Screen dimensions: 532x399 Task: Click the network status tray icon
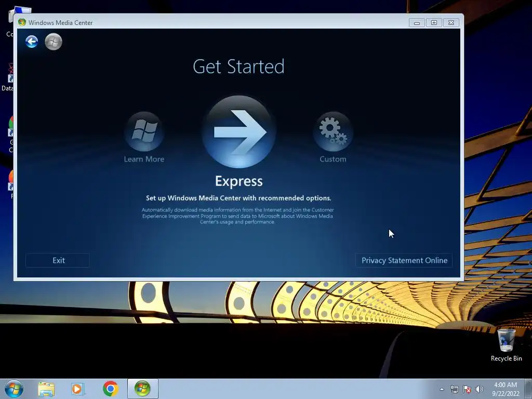coord(454,389)
